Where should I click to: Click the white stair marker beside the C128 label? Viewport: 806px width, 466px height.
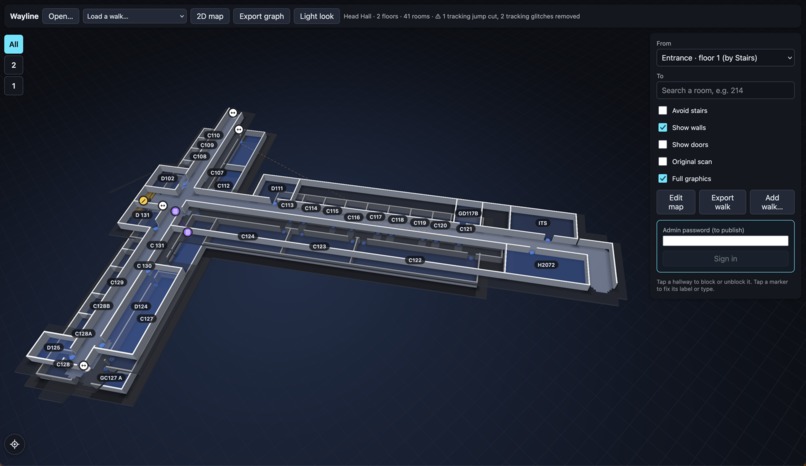(83, 366)
